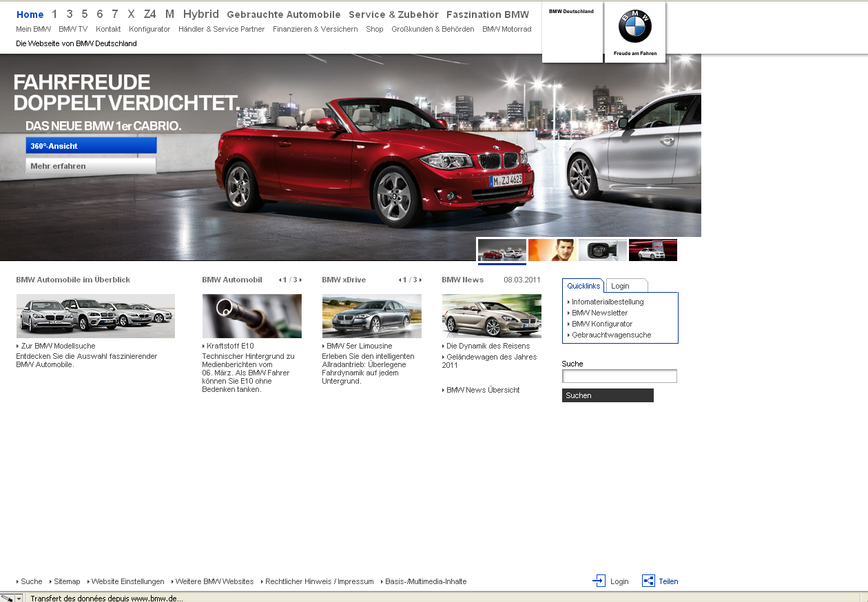Go to next BMW Automobil item arrow

click(x=300, y=280)
